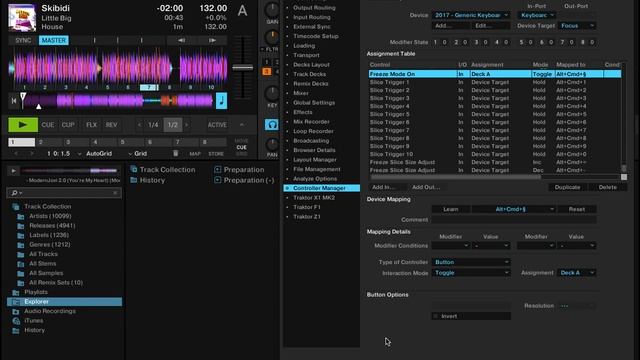Image resolution: width=640 pixels, height=360 pixels.
Task: Enable FLX flux mode
Action: click(91, 125)
